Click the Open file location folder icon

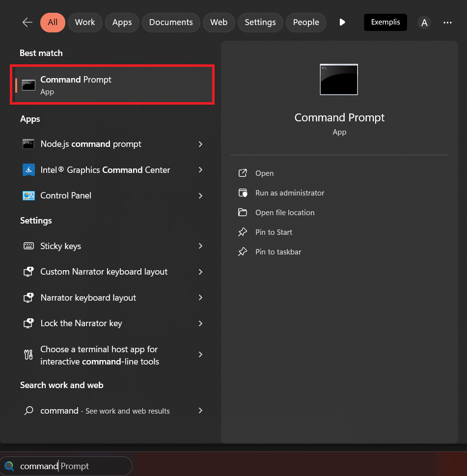click(x=243, y=212)
